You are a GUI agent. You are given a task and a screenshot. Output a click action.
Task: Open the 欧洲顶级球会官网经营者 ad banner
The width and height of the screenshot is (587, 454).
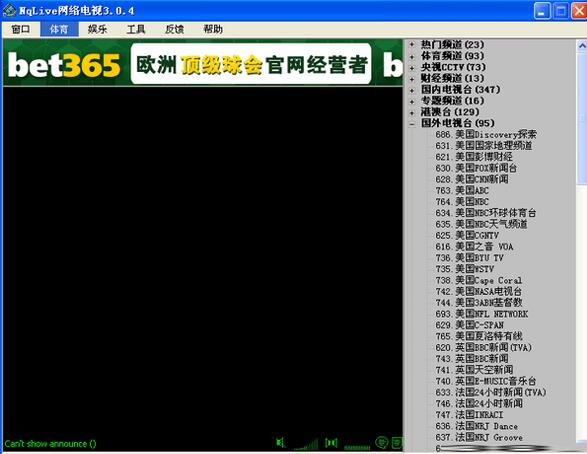251,64
